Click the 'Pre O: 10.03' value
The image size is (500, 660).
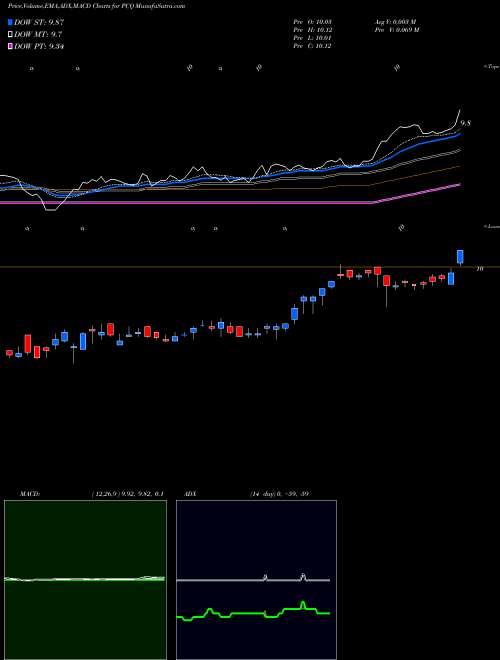313,21
